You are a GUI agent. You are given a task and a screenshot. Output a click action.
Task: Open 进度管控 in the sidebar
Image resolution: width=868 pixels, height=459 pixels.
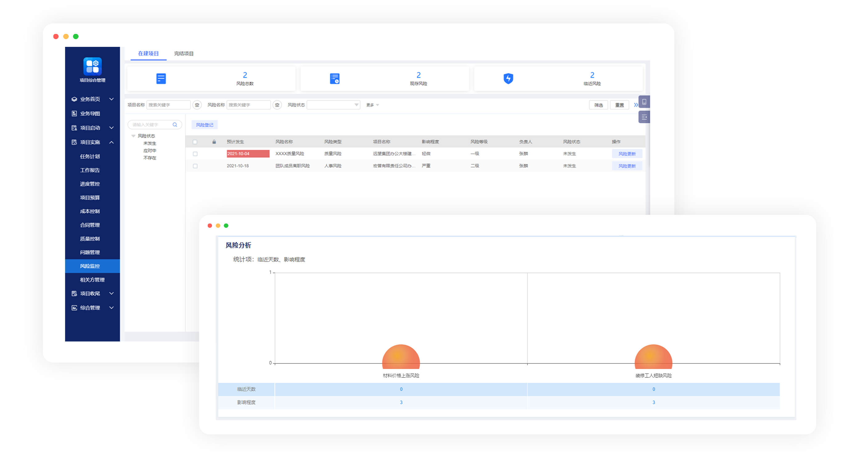click(x=90, y=184)
